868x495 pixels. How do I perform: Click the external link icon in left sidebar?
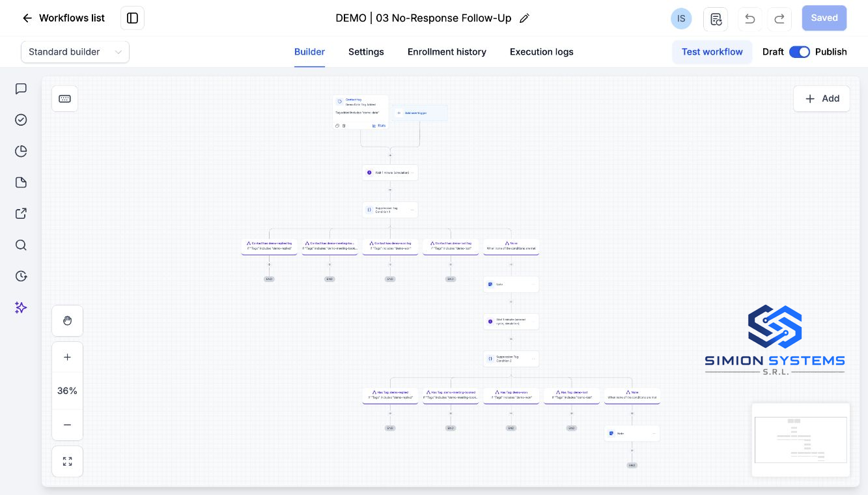tap(21, 214)
